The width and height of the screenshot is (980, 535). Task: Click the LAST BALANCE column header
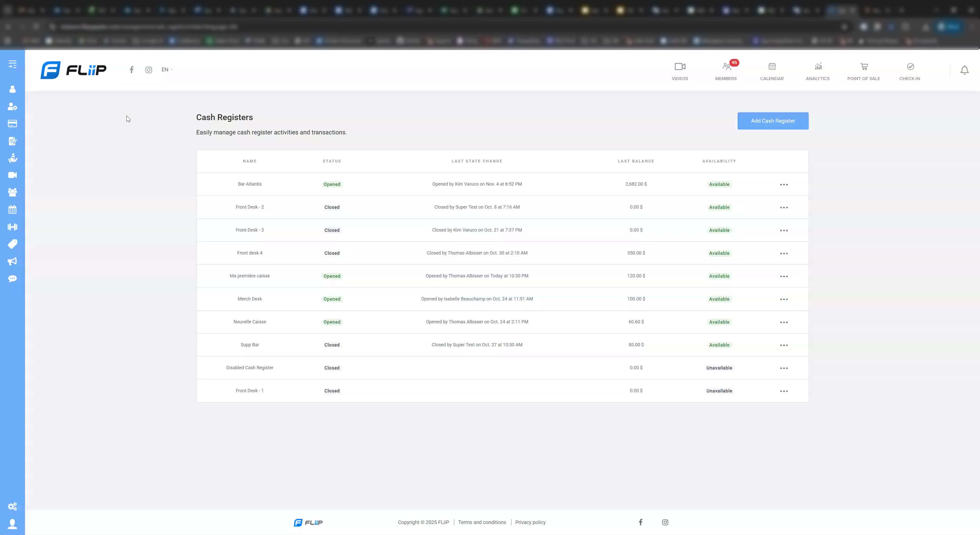[x=636, y=161]
